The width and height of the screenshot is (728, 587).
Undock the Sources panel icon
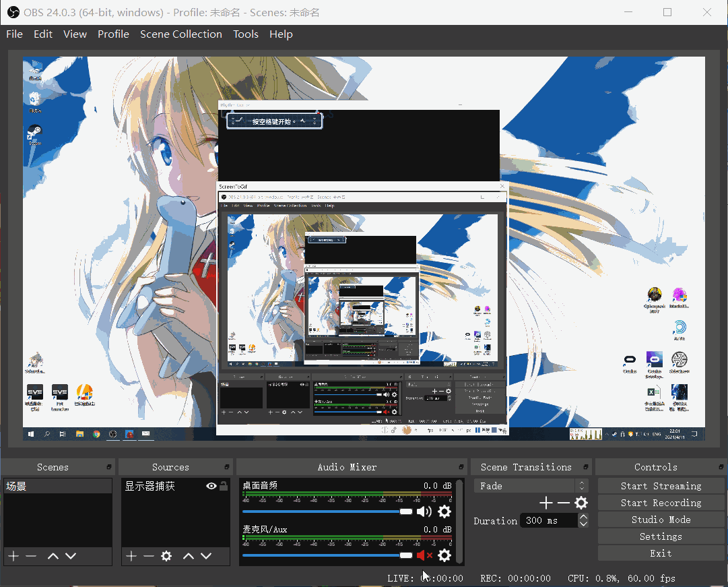[227, 466]
